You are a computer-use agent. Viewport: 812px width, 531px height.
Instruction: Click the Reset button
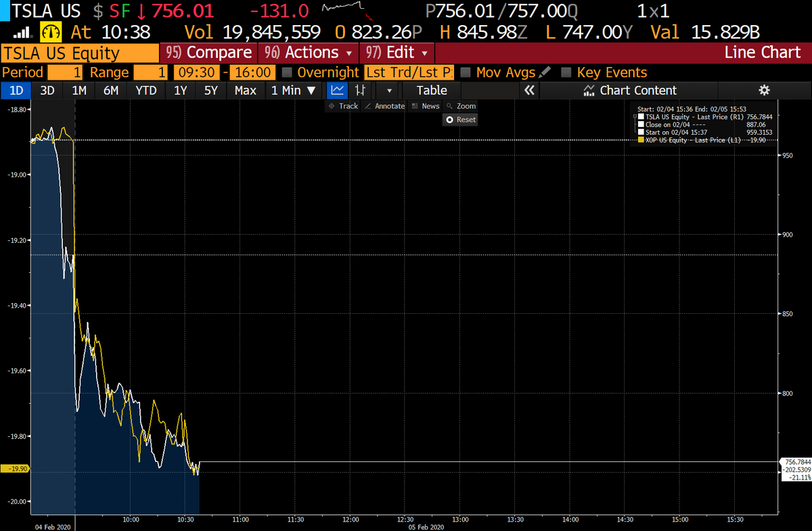pyautogui.click(x=460, y=119)
